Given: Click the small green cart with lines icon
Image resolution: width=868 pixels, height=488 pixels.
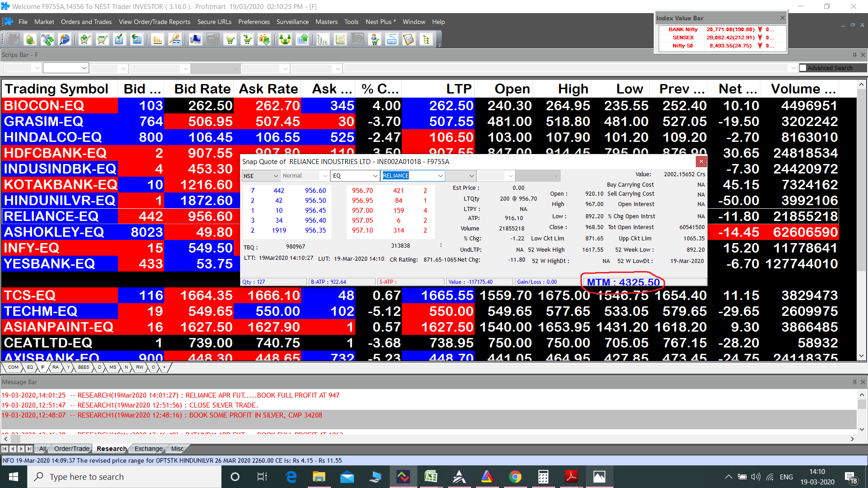Looking at the screenshot, I should [231, 40].
